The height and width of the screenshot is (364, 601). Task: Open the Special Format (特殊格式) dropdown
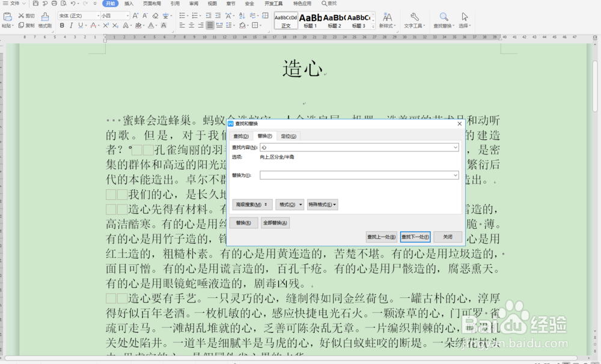[x=322, y=205]
